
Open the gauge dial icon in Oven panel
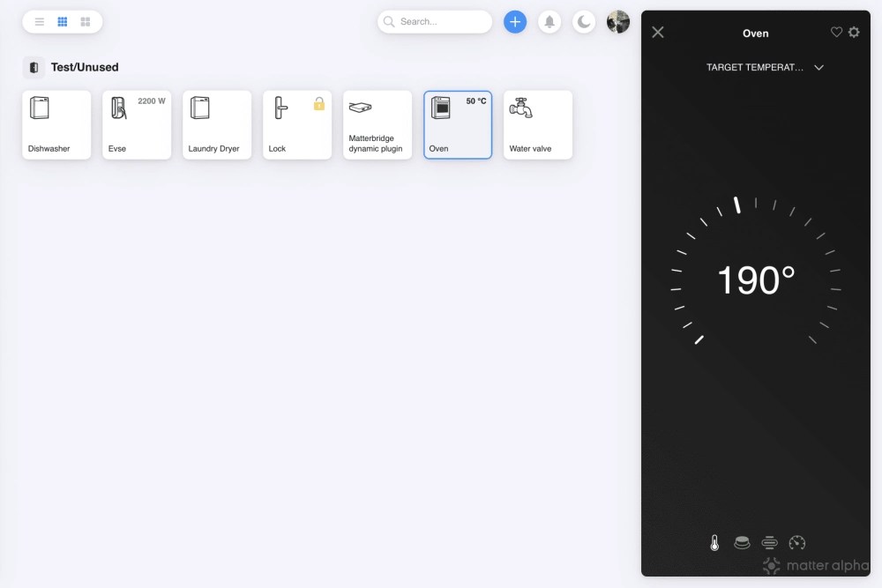click(x=797, y=543)
